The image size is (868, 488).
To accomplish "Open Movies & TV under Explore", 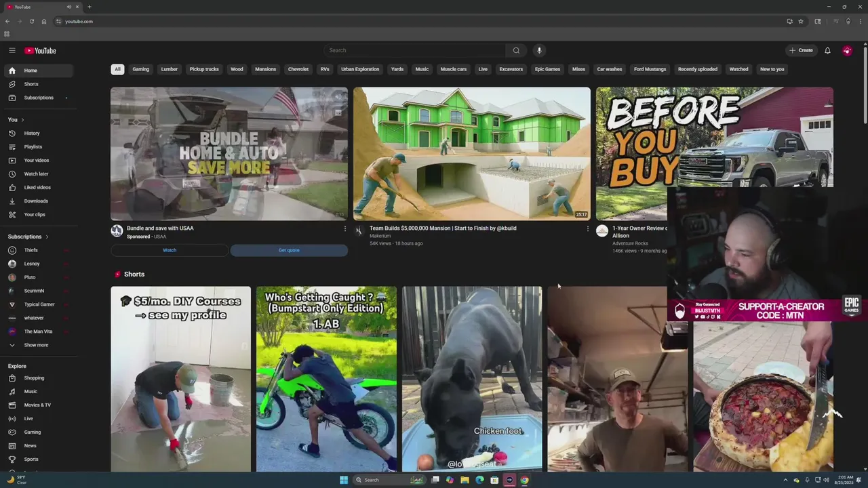I will 38,405.
